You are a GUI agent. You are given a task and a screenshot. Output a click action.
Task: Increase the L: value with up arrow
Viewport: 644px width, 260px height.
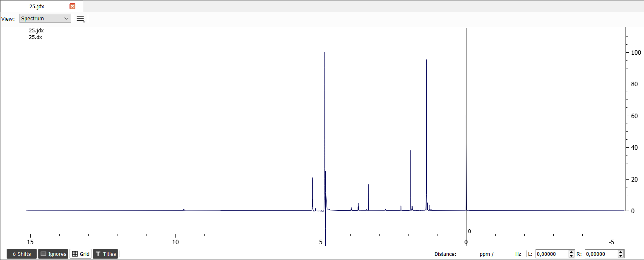click(572, 252)
